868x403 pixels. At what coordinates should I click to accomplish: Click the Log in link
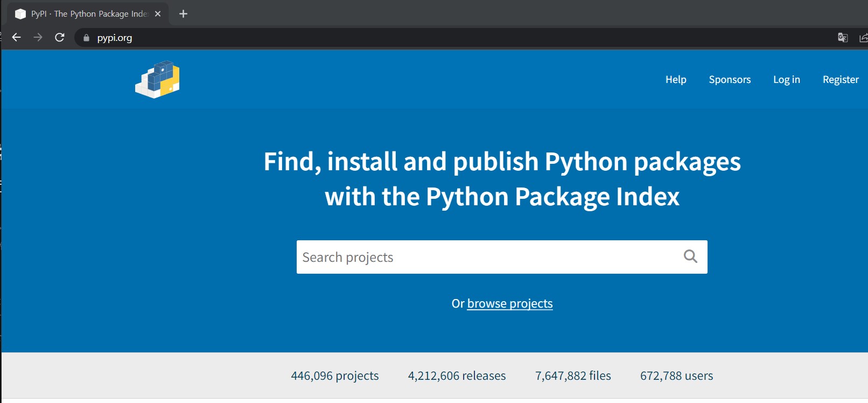coord(787,80)
